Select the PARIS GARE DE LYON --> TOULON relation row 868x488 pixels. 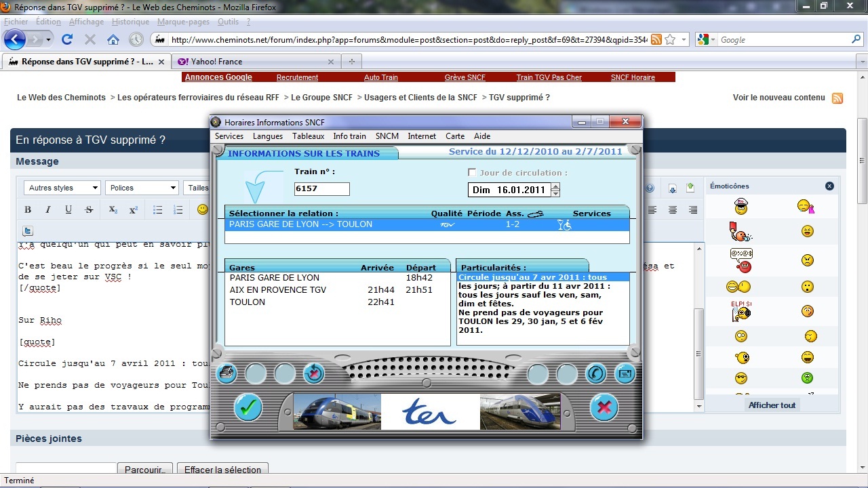pos(427,224)
